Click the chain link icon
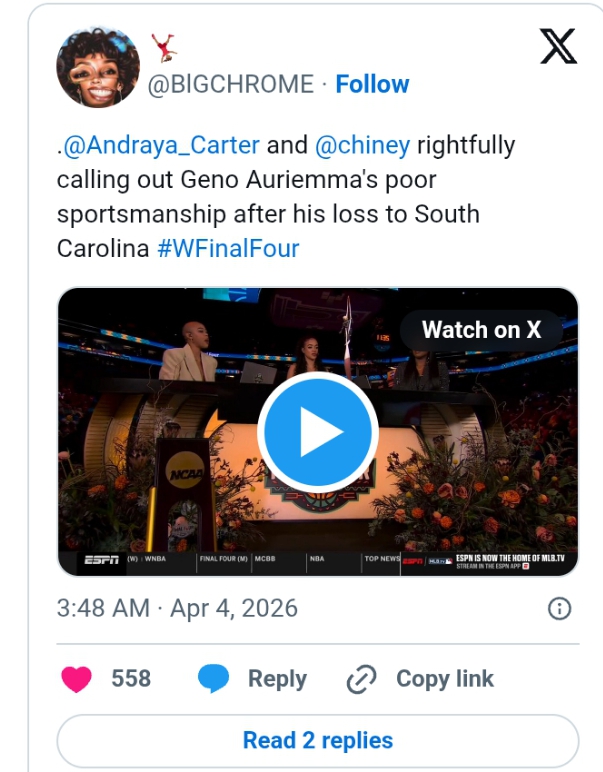The image size is (603, 772). 360,680
